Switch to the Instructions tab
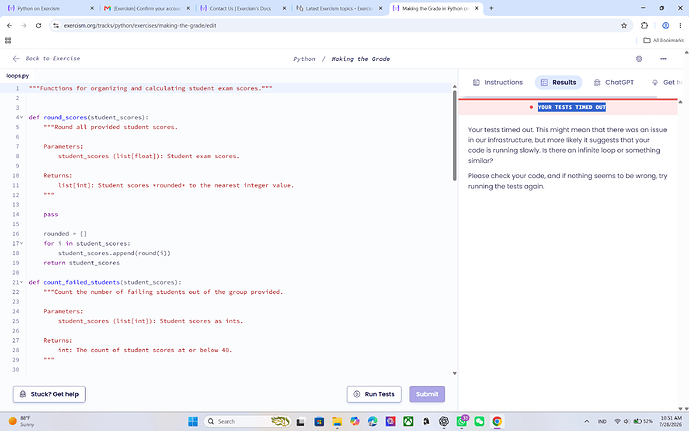 click(x=498, y=82)
